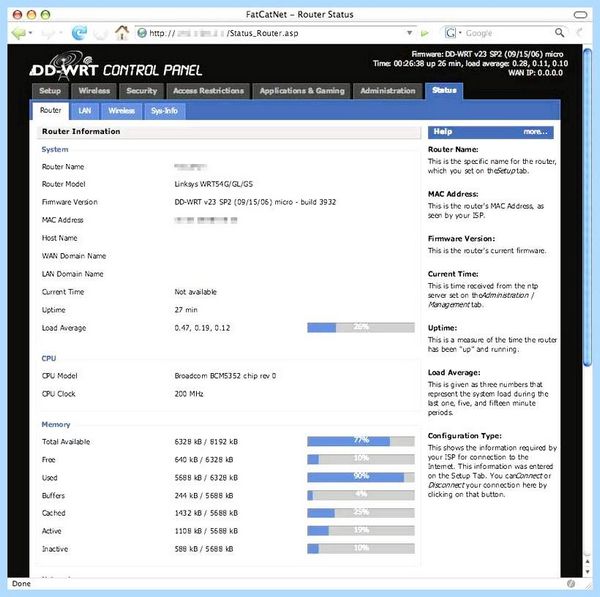600x597 pixels.
Task: Click the DD-WRT Control Panel logo
Action: (x=116, y=66)
